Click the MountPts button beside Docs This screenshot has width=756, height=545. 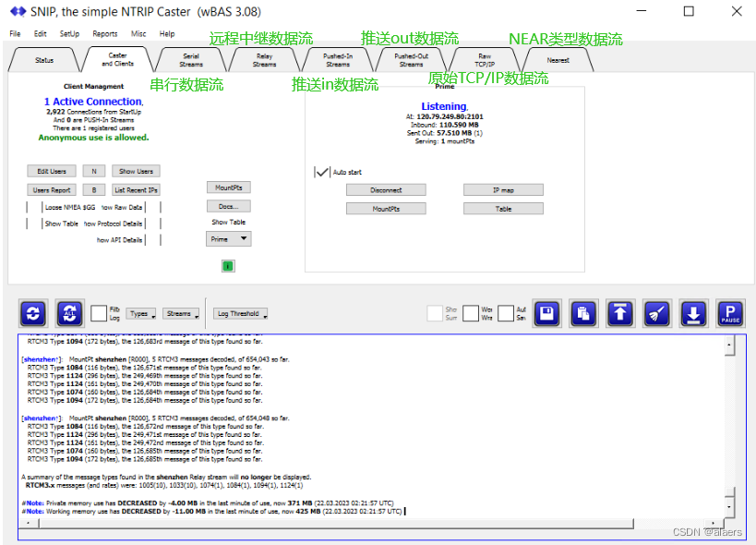(x=229, y=188)
